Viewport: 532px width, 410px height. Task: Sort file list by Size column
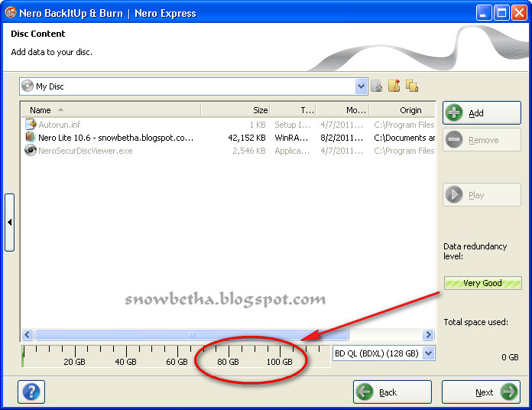click(x=235, y=110)
